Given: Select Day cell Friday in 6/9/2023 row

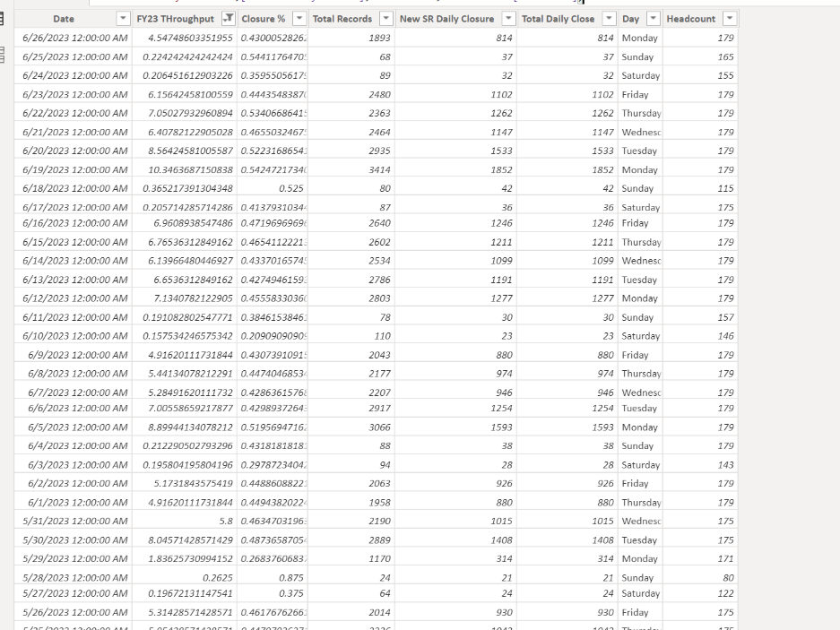Looking at the screenshot, I should coord(635,355).
